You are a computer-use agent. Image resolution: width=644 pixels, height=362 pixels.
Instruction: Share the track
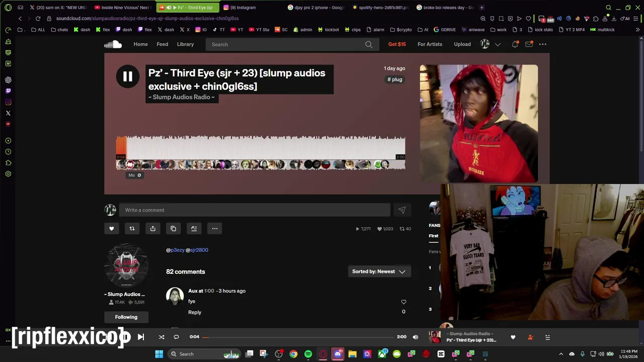tap(153, 229)
